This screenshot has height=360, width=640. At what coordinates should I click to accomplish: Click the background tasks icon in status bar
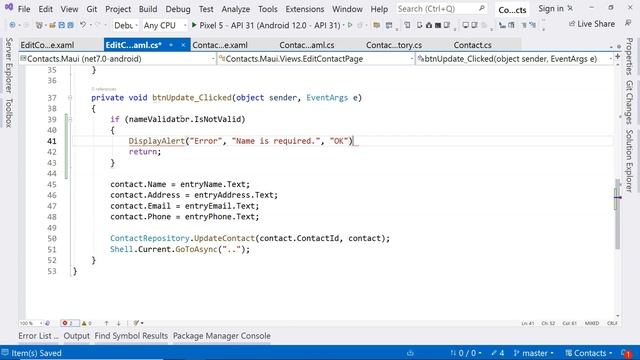(410, 353)
